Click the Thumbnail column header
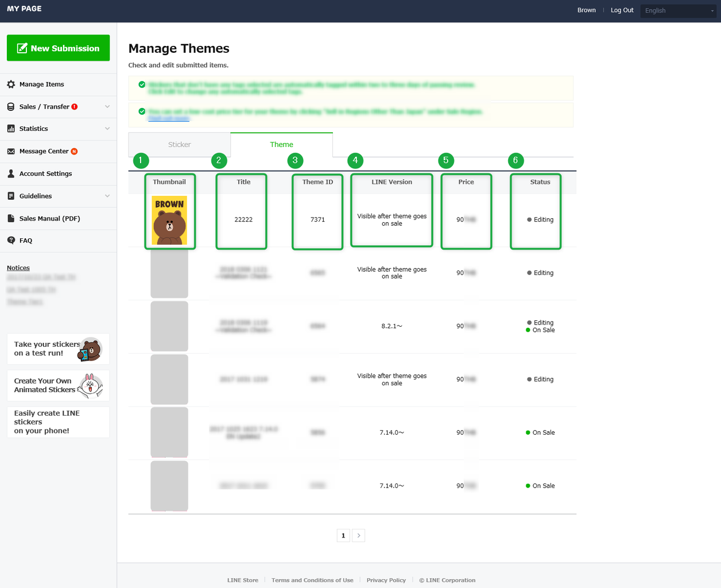This screenshot has height=588, width=721. tap(169, 182)
